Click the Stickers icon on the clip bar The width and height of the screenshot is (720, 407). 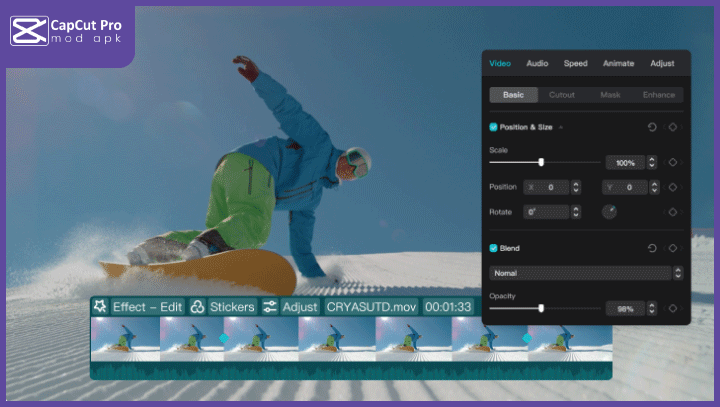(198, 307)
